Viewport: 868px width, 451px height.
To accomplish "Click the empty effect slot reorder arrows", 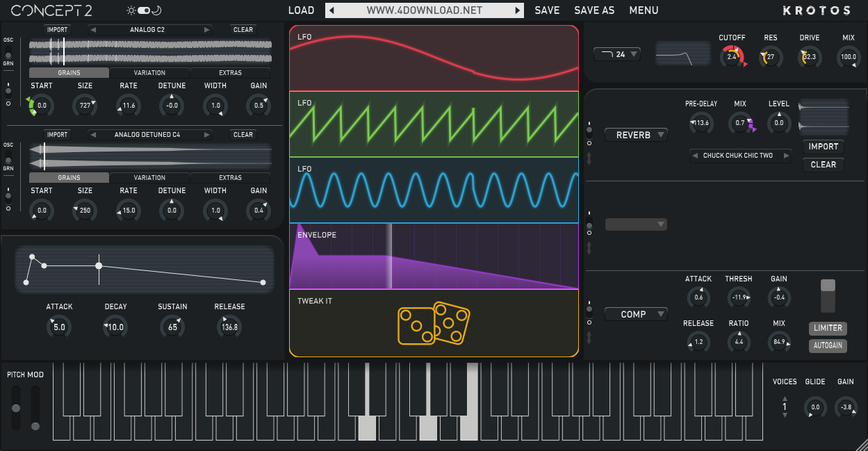I will [590, 248].
